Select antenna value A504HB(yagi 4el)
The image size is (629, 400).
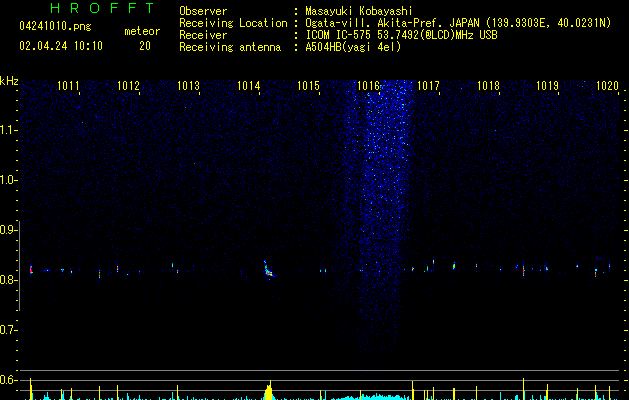[353, 47]
